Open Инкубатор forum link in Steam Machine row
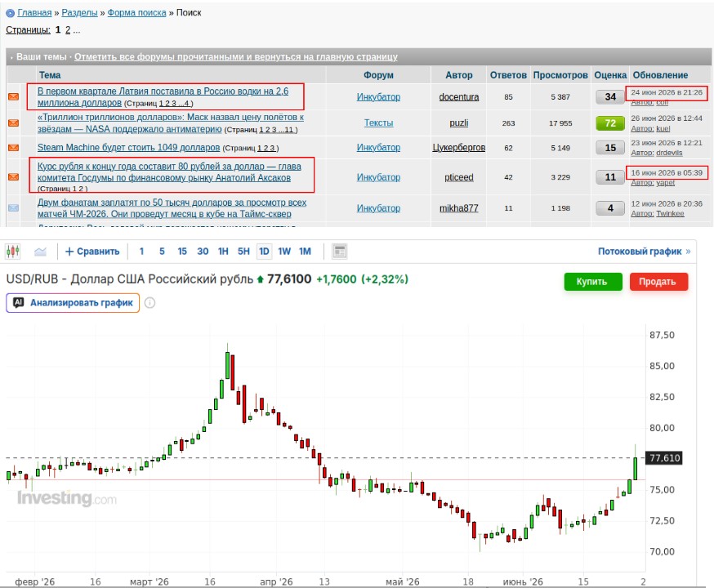The width and height of the screenshot is (714, 588). coord(378,148)
